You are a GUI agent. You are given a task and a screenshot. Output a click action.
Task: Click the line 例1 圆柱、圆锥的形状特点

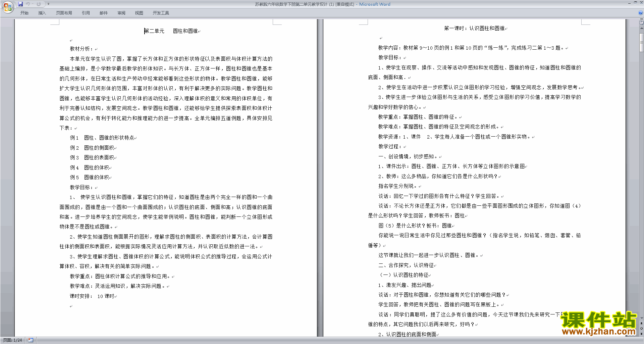[102, 138]
